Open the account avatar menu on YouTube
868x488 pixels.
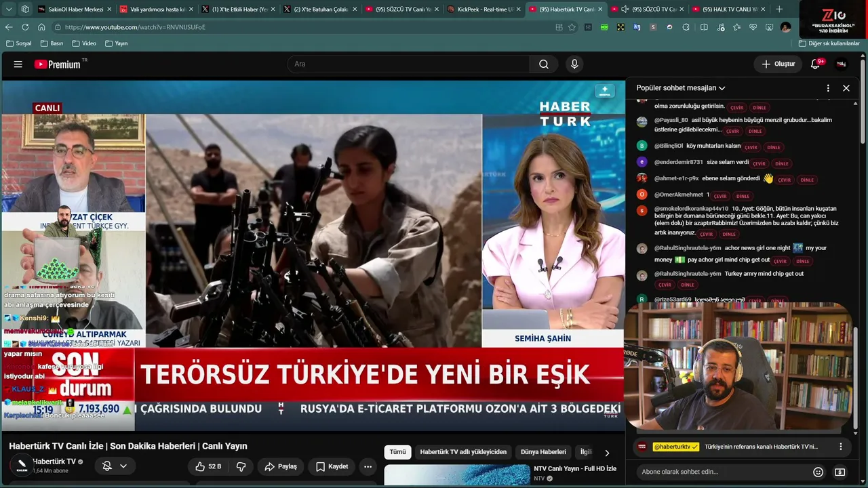pyautogui.click(x=842, y=64)
